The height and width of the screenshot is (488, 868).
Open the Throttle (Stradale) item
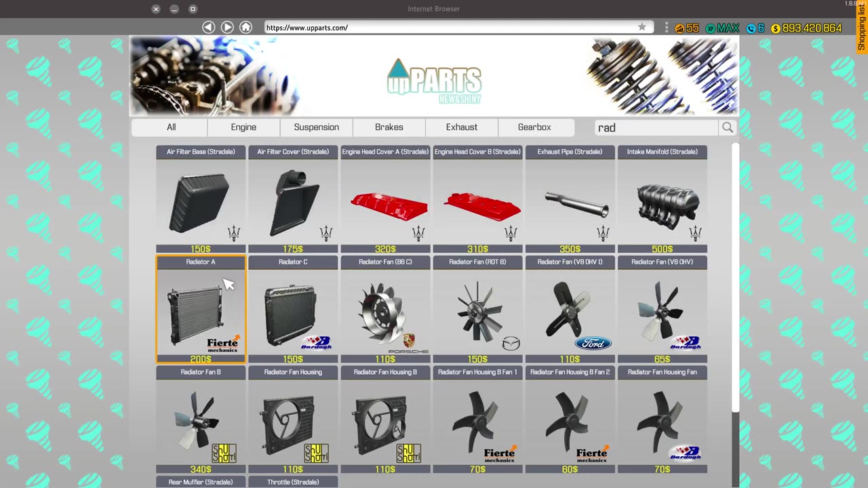click(293, 482)
